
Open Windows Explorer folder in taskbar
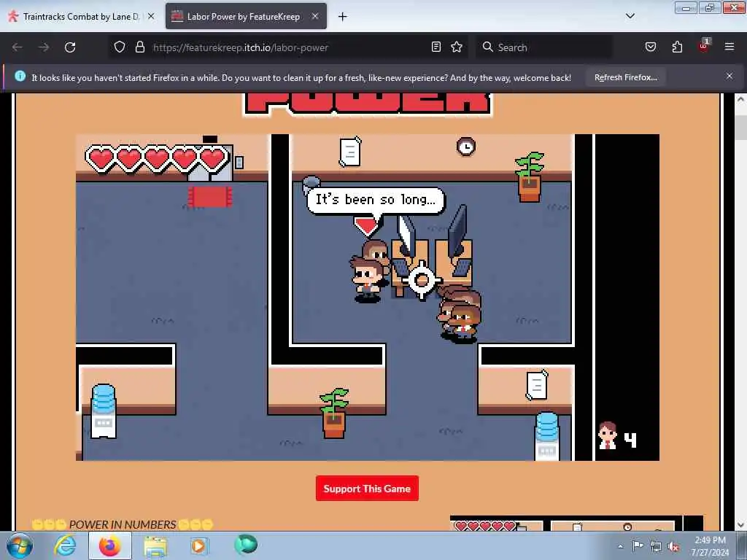click(155, 545)
